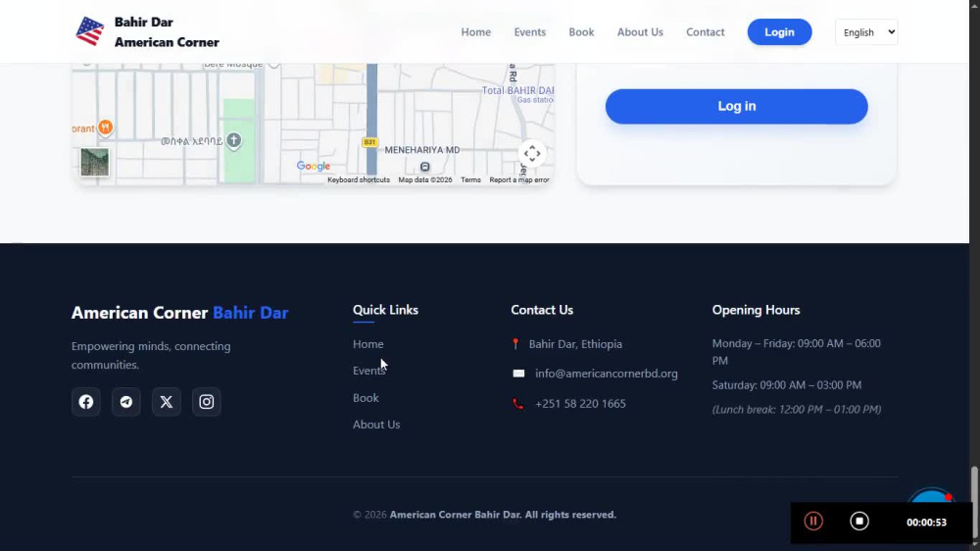
Task: Open Book in top navigation
Action: 581,32
